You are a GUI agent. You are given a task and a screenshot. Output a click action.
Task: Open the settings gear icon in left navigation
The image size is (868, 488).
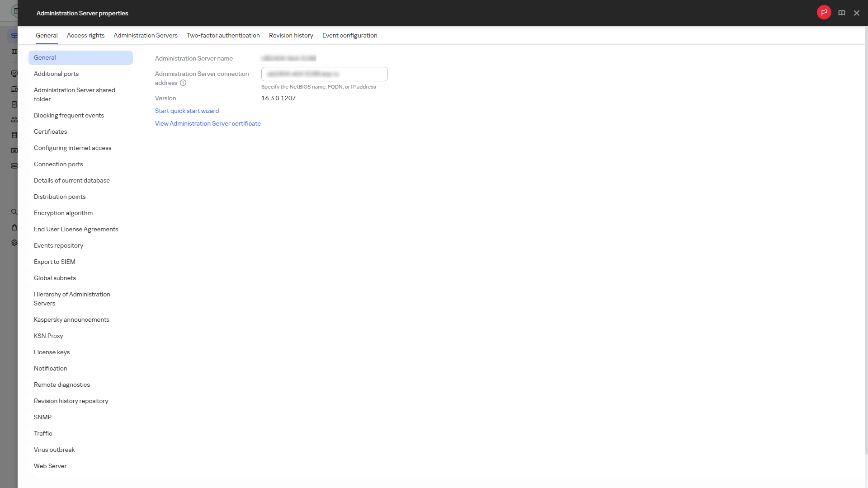point(14,243)
